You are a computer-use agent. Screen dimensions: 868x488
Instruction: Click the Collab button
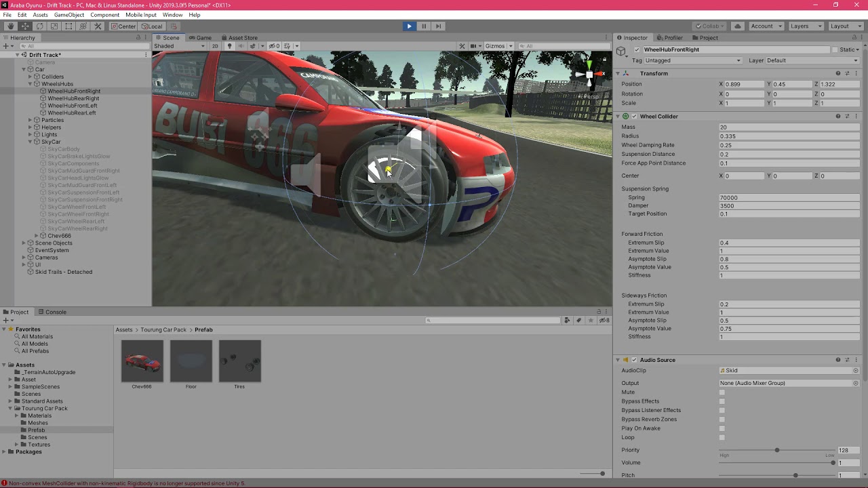(x=709, y=26)
